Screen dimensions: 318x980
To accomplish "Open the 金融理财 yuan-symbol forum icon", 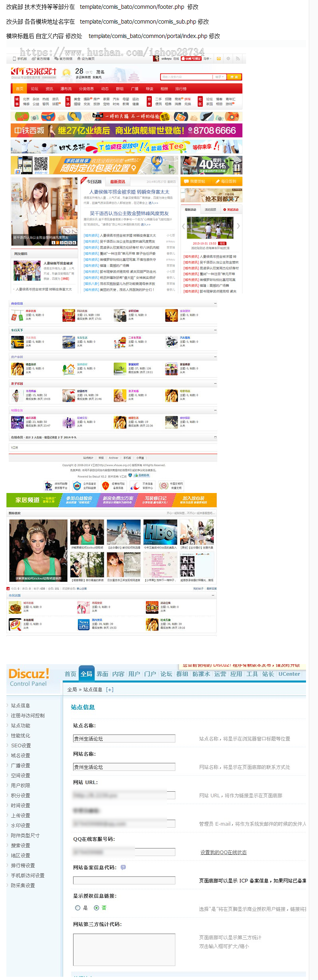I will (x=171, y=315).
